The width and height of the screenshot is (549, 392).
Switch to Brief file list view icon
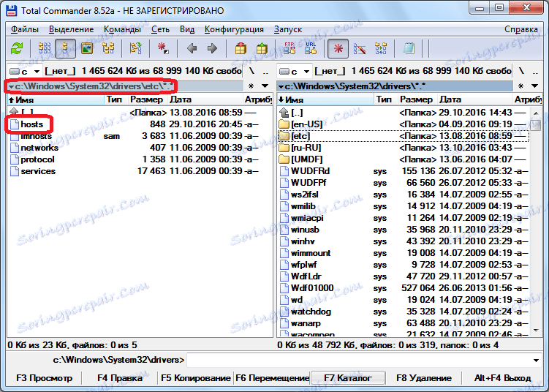(x=45, y=48)
